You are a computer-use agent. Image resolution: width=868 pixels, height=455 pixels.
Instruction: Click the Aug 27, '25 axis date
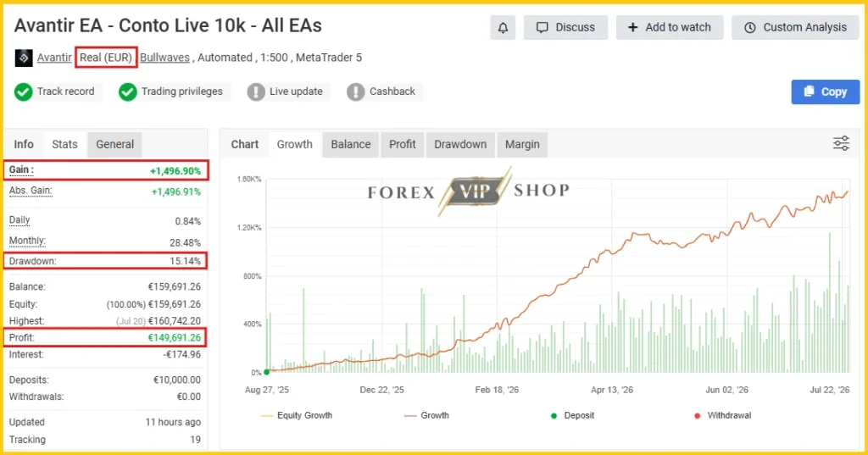(267, 390)
